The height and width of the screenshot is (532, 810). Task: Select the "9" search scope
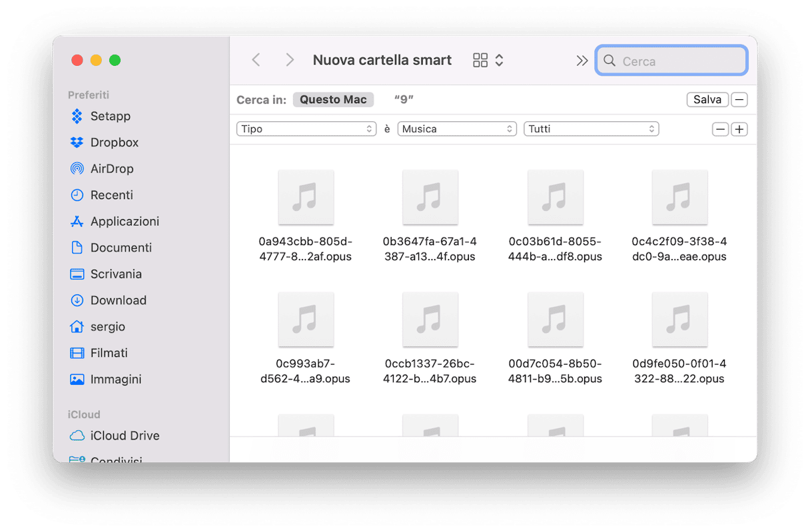point(404,99)
